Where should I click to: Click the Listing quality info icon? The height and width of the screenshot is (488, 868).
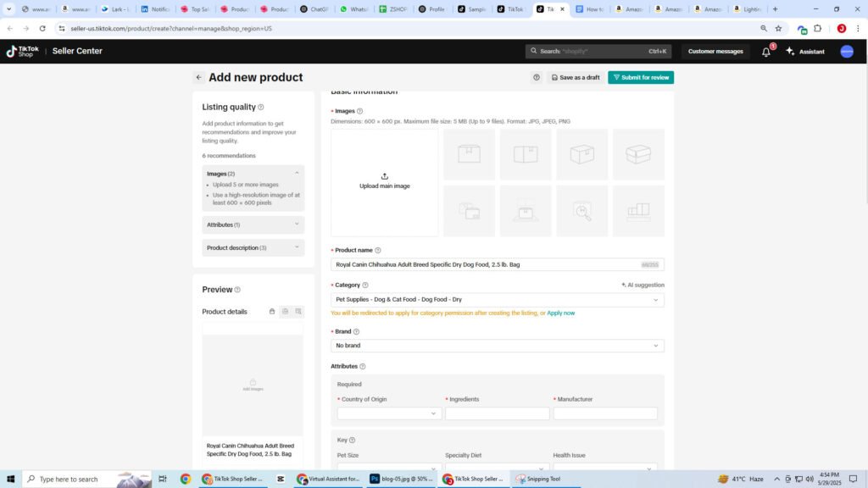click(x=261, y=108)
